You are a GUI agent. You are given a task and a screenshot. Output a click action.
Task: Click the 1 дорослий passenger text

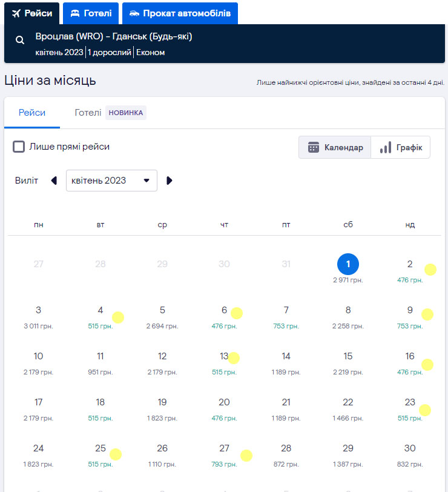110,52
